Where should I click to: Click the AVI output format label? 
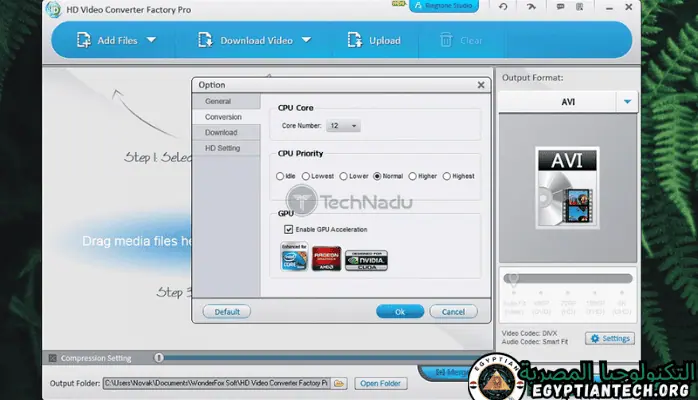pyautogui.click(x=568, y=102)
